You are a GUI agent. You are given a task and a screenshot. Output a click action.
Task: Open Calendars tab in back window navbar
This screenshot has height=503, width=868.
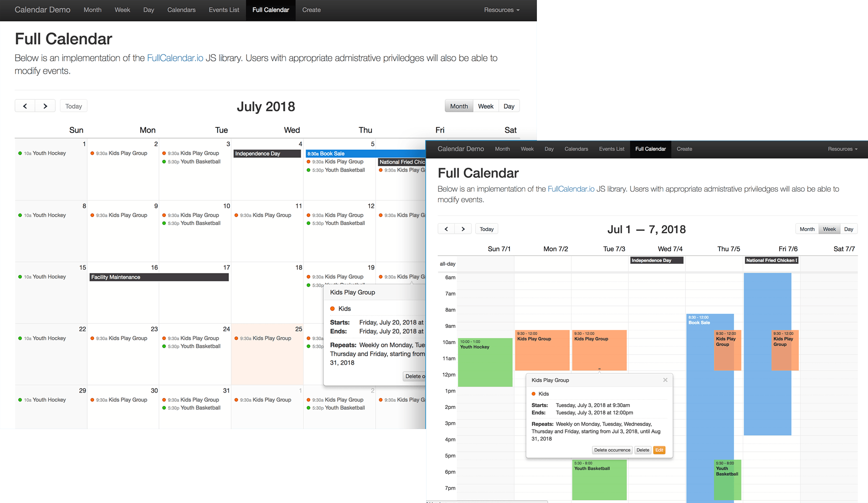[181, 10]
